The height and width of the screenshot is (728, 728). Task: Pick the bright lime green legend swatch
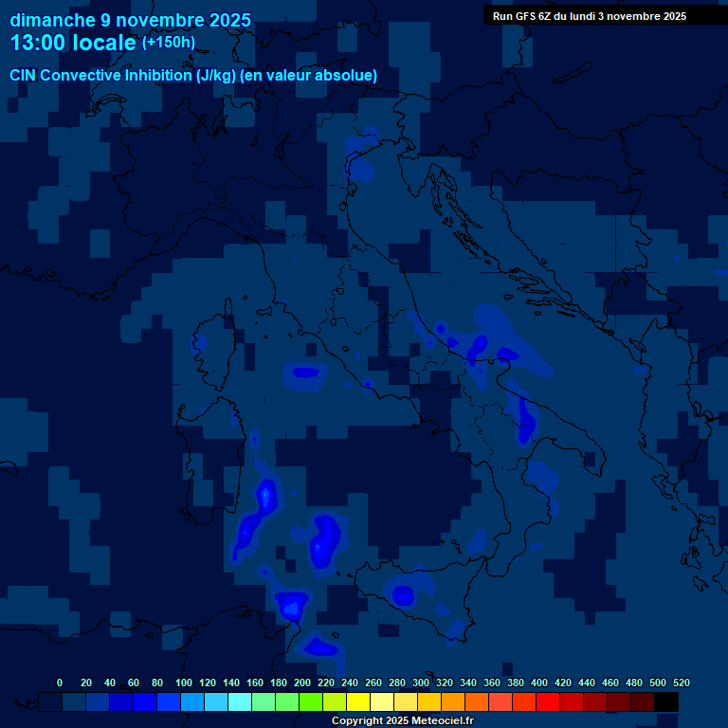click(x=311, y=701)
